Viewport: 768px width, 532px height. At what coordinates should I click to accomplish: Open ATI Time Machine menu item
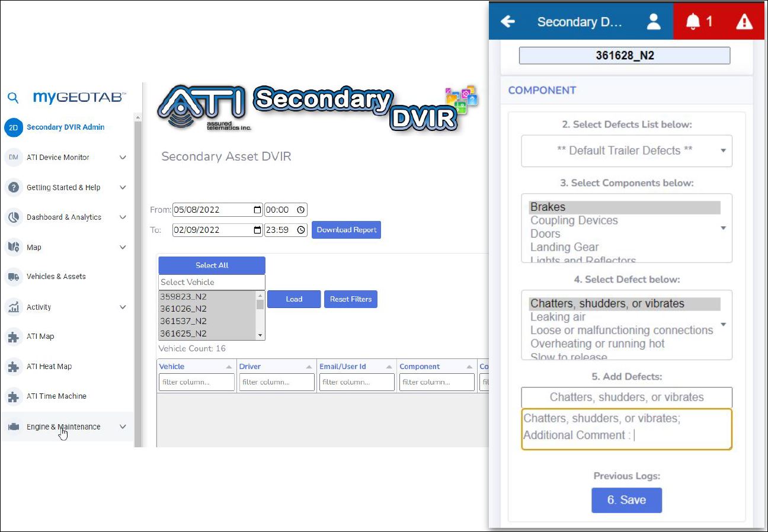tap(56, 396)
